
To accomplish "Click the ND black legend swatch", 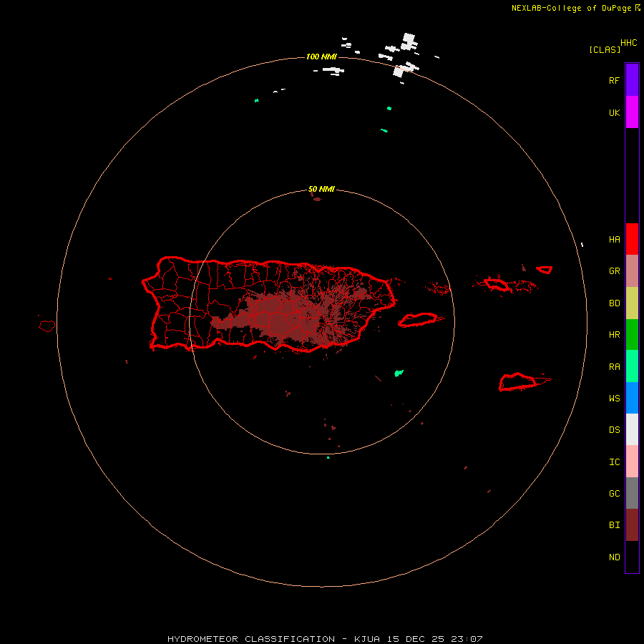I will (x=632, y=557).
